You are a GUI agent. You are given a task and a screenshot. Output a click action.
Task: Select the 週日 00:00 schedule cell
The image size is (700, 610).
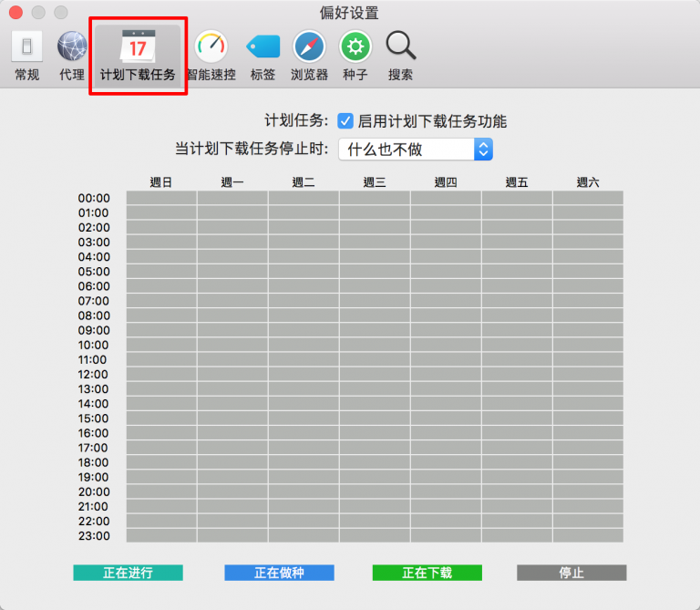[x=161, y=198]
